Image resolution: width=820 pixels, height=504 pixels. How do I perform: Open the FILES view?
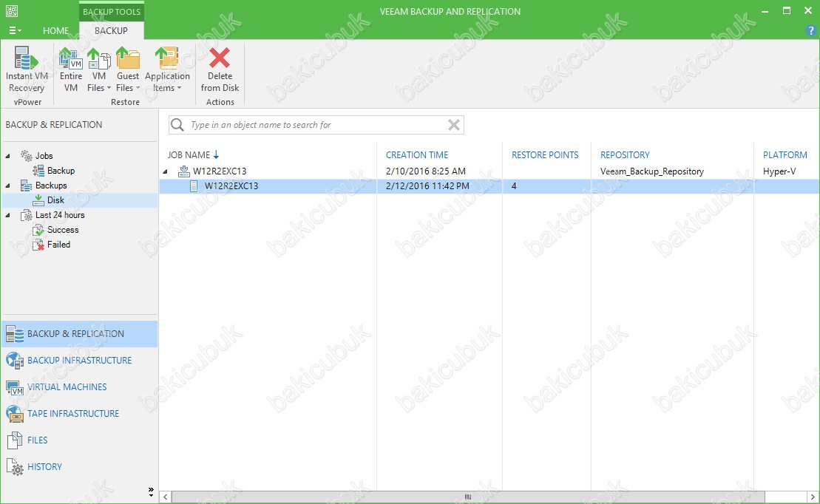tap(80, 440)
